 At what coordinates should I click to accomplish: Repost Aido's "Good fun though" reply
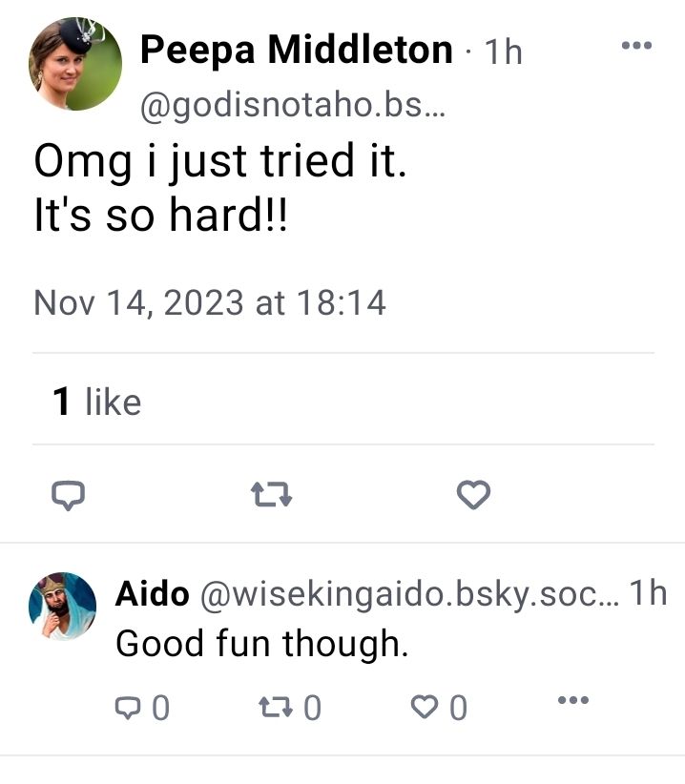(x=277, y=707)
